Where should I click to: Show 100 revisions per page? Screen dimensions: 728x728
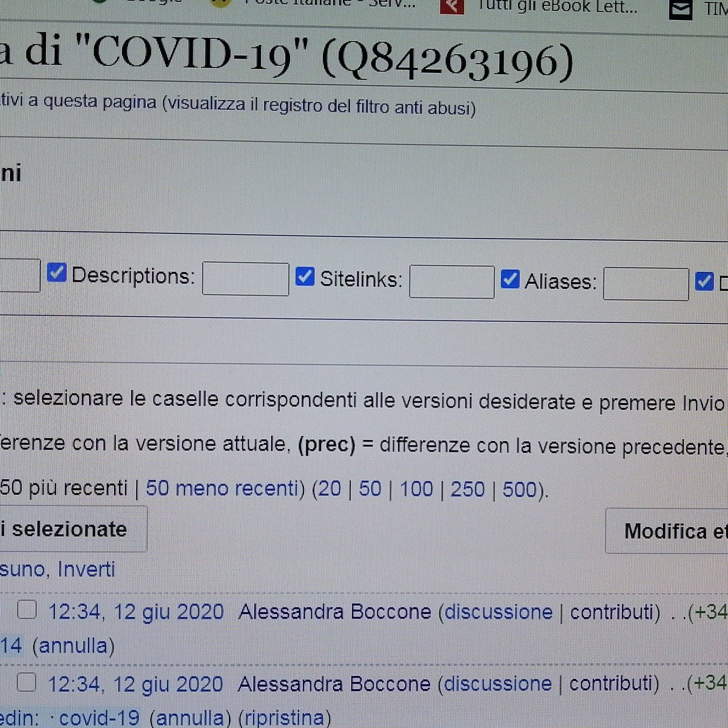[416, 489]
